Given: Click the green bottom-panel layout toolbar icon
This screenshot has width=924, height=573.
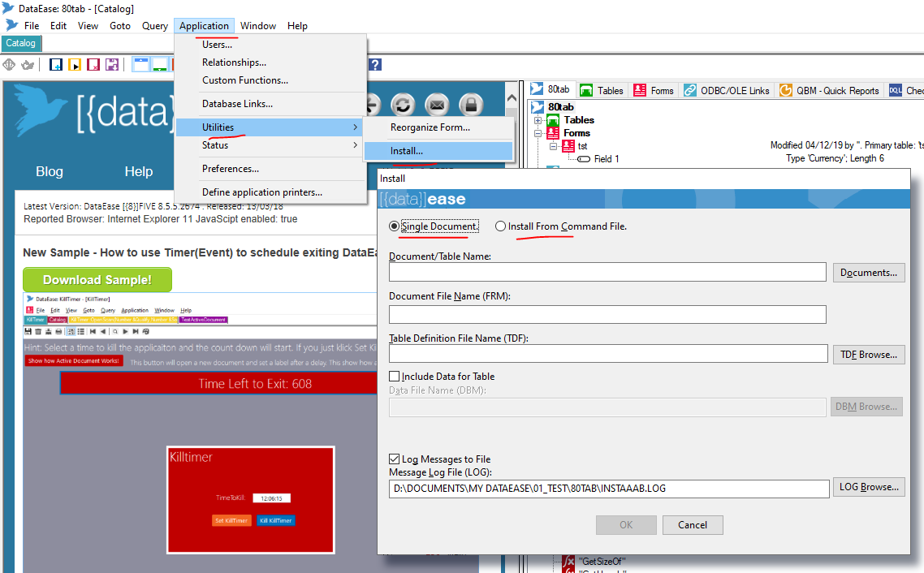Looking at the screenshot, I should click(160, 65).
